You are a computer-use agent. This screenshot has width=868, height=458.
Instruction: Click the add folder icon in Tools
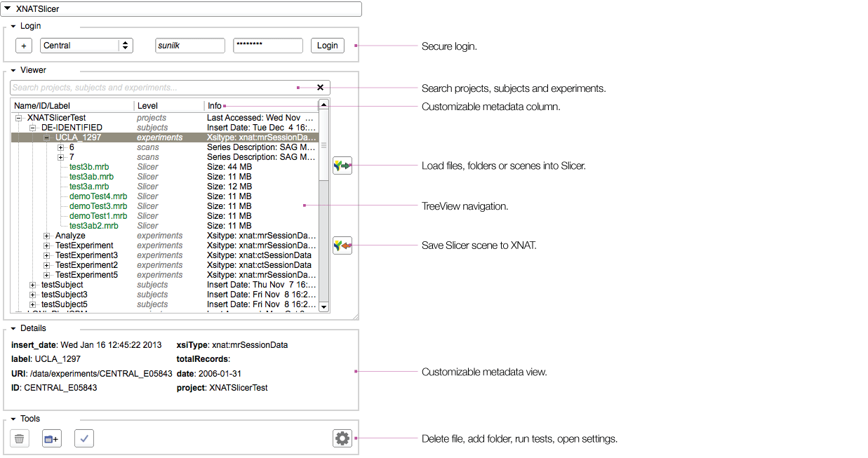click(52, 439)
